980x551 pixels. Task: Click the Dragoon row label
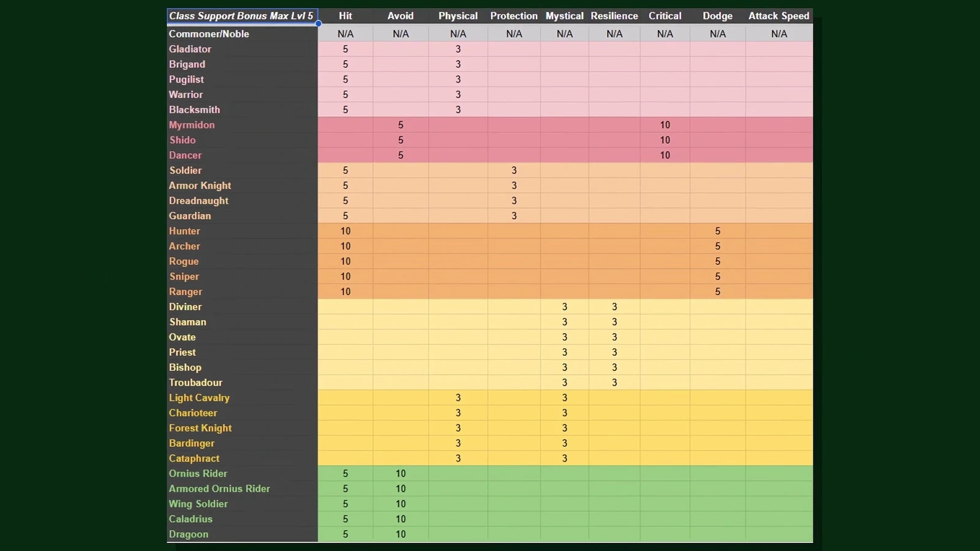pos(189,534)
